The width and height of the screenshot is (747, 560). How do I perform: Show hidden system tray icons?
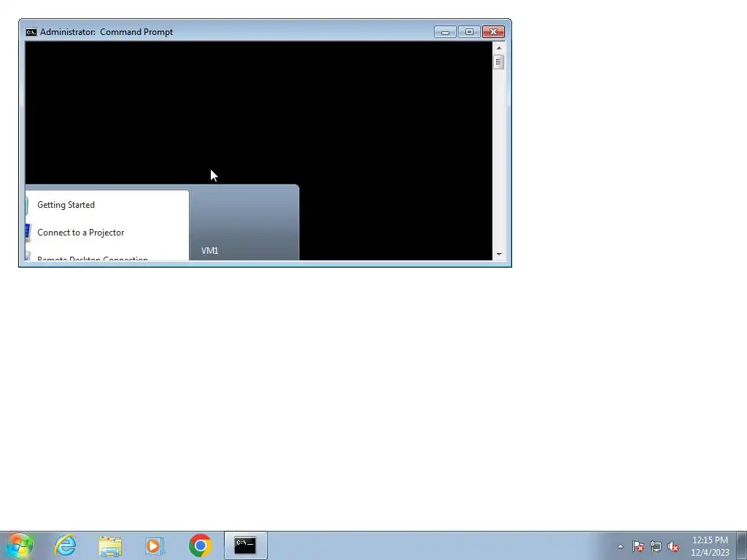[620, 546]
